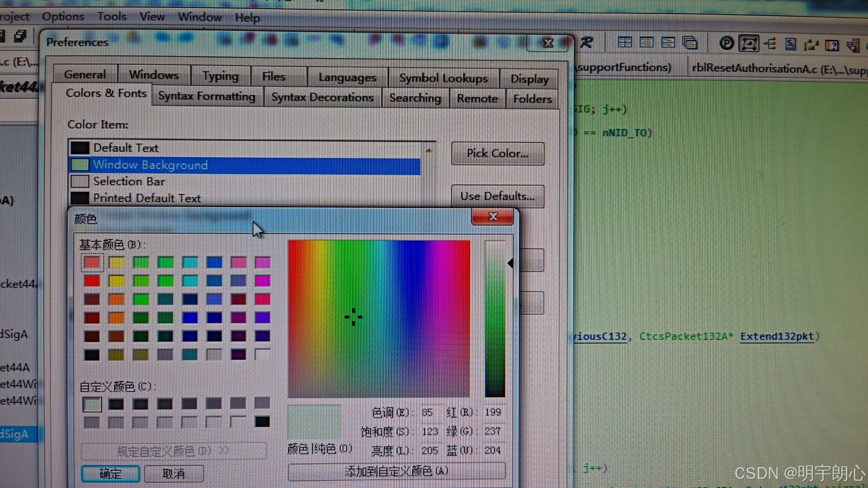Click the cascade windows toolbar icon
868x488 pixels.
pyautogui.click(x=690, y=43)
